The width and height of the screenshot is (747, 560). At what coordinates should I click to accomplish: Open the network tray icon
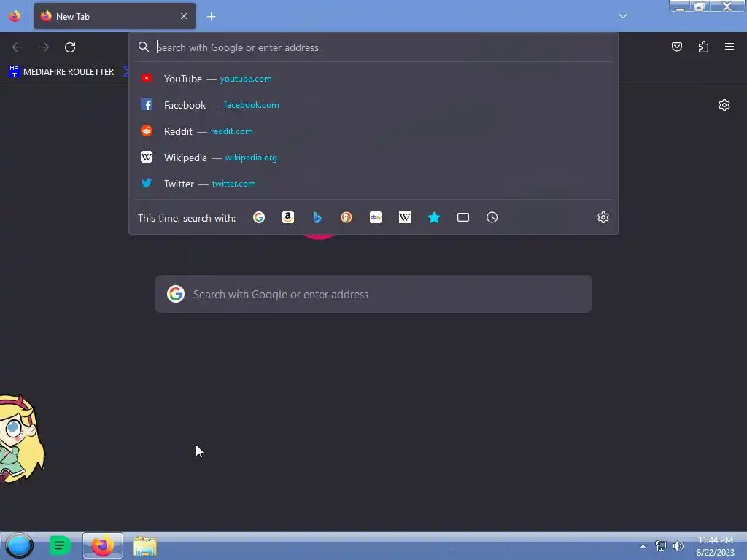[661, 545]
